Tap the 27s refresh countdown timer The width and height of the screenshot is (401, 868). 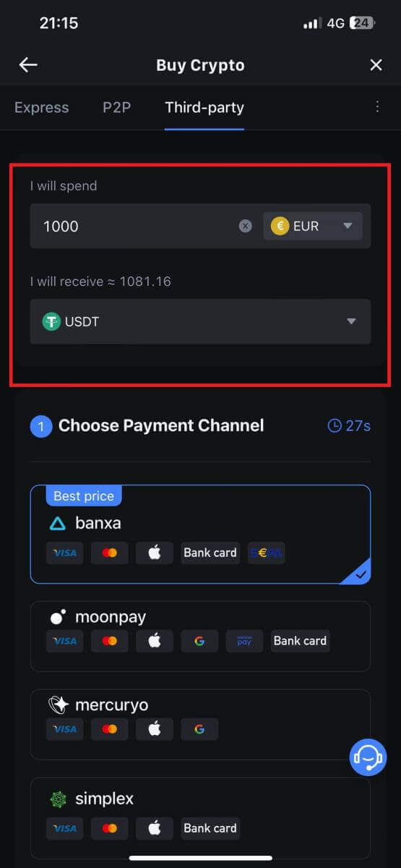[349, 426]
